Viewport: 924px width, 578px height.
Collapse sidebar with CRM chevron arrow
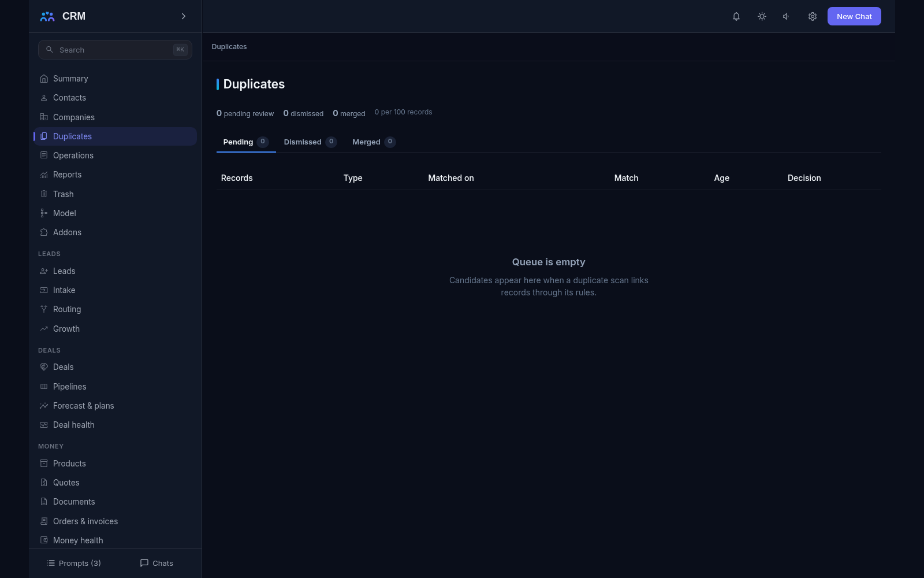coord(184,16)
